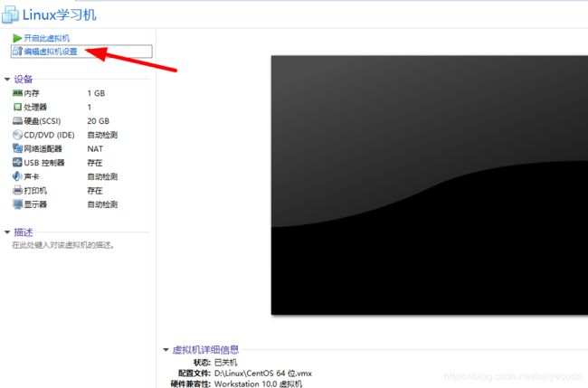588x388 pixels.
Task: Click the black virtual machine preview screen
Action: (x=430, y=185)
